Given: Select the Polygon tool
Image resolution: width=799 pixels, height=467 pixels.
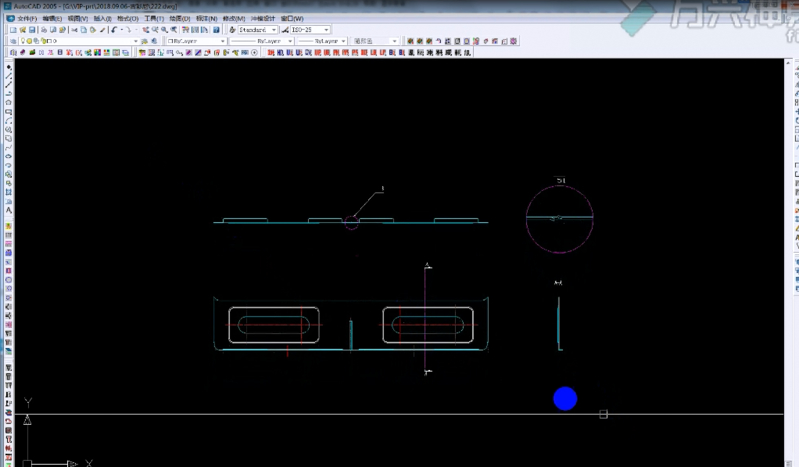Looking at the screenshot, I should [x=9, y=102].
